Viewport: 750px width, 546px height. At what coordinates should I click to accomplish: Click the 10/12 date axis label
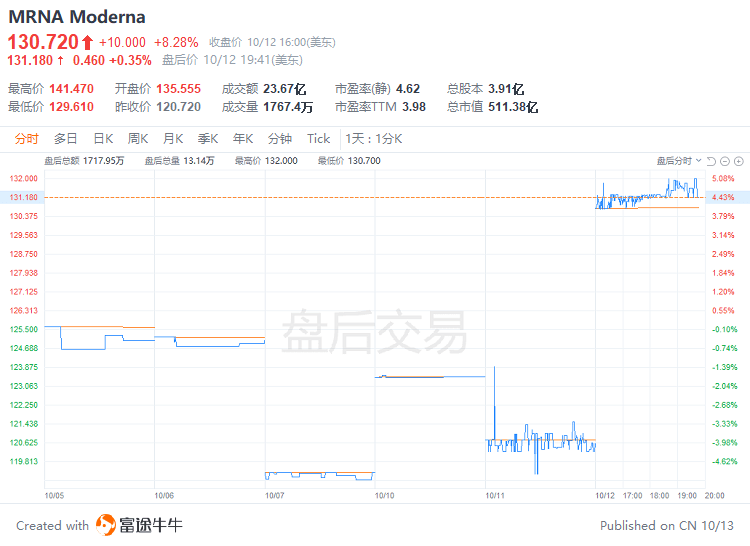(x=605, y=495)
